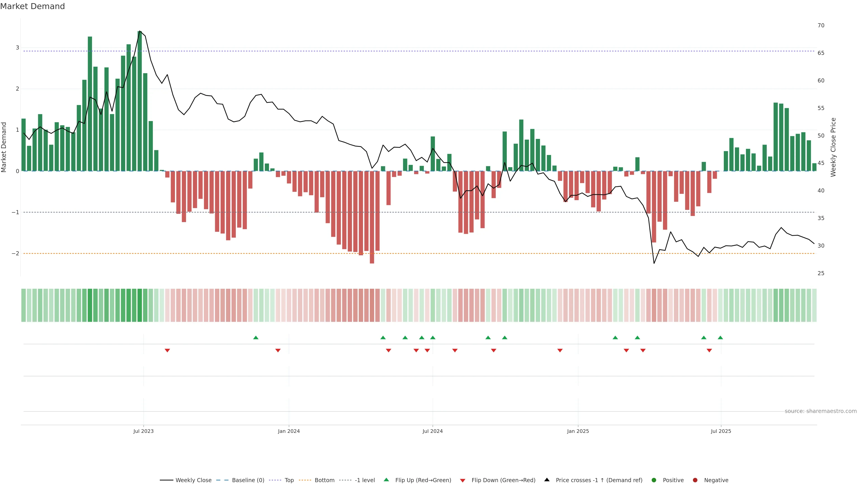Click the -1 level legend entry
The width and height of the screenshot is (868, 488).
[365, 480]
